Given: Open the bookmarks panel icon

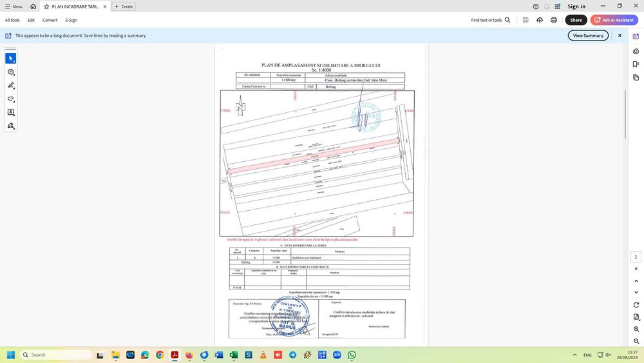Looking at the screenshot, I should [636, 64].
